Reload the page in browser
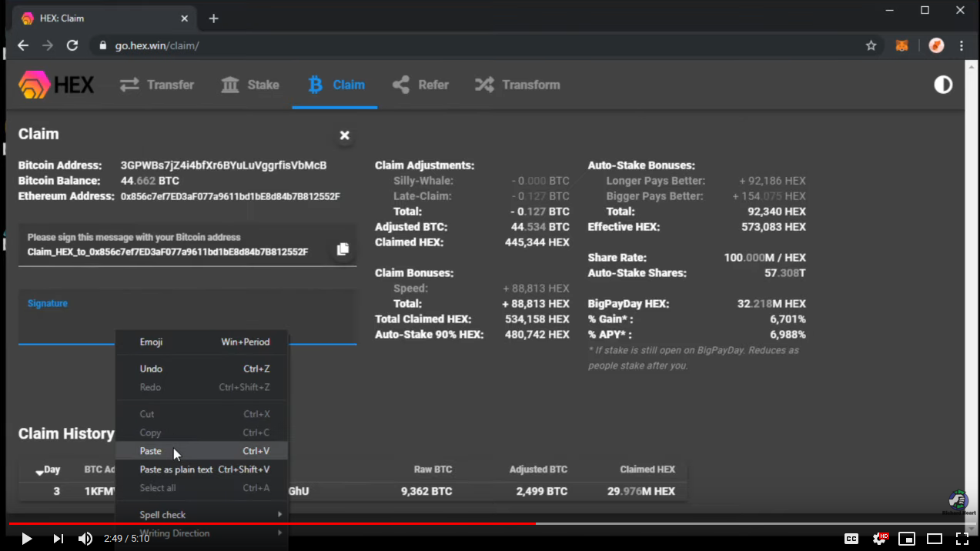The width and height of the screenshot is (980, 551). pyautogui.click(x=72, y=45)
